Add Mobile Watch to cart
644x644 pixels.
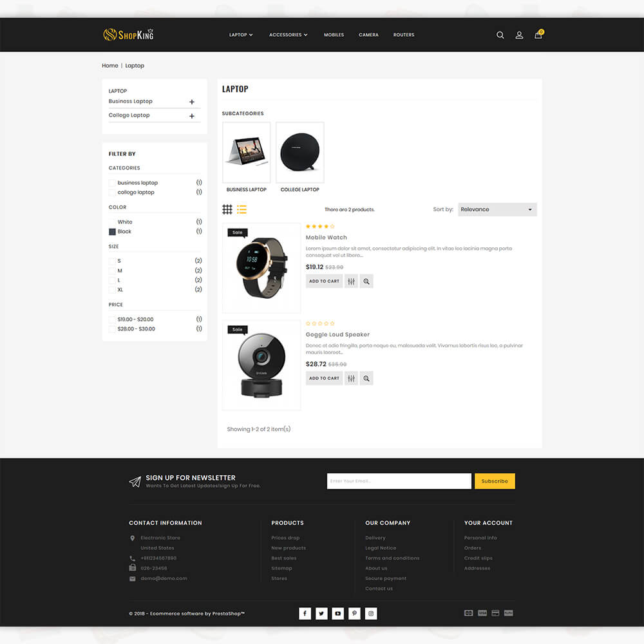(x=324, y=281)
